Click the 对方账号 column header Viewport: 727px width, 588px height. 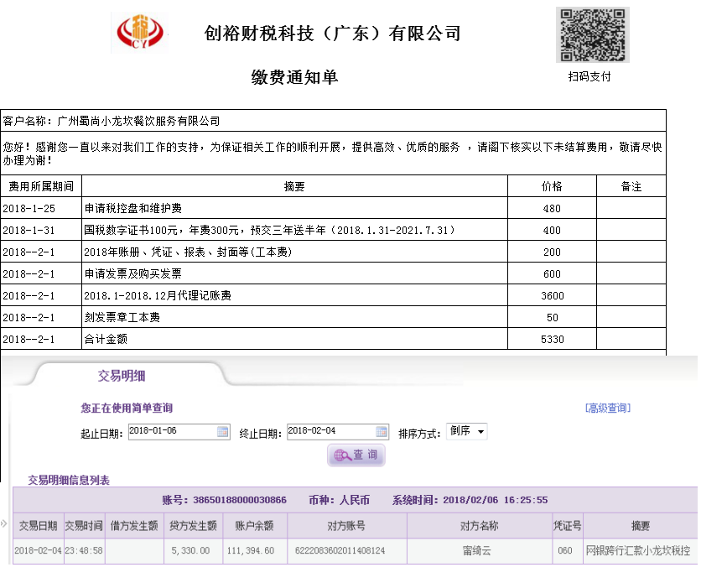pos(347,525)
